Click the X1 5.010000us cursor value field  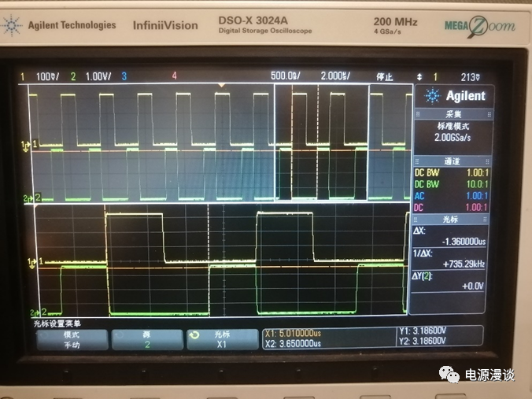[293, 334]
